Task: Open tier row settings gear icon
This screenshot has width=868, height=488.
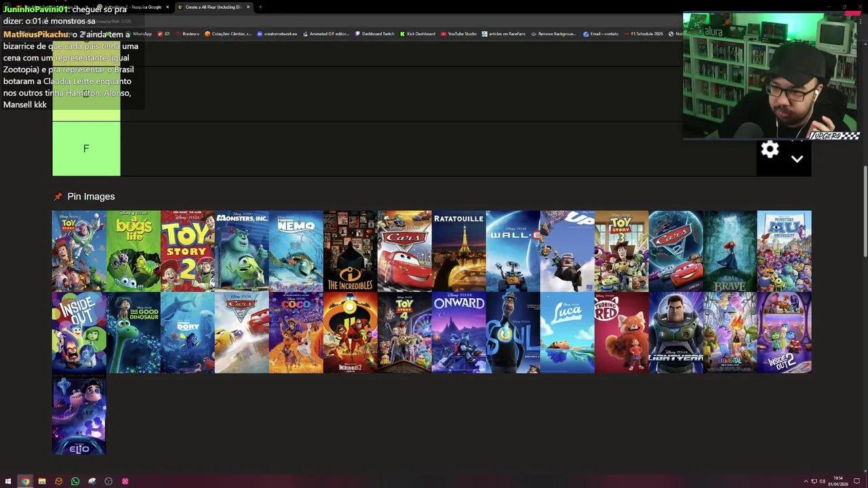Action: 770,150
